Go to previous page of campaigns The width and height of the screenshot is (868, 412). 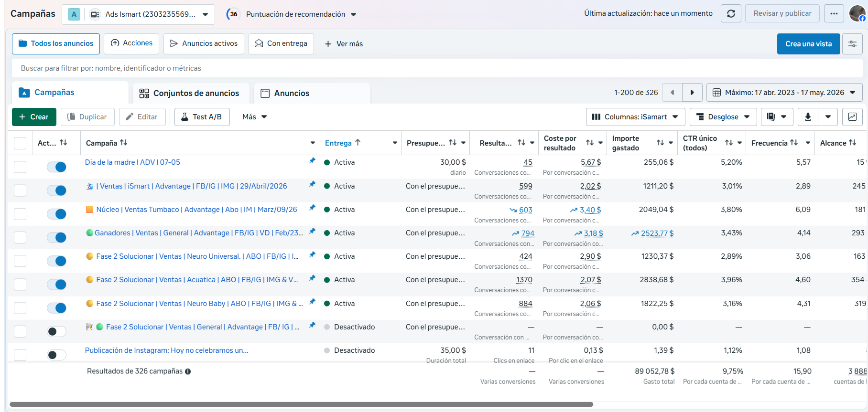click(673, 93)
